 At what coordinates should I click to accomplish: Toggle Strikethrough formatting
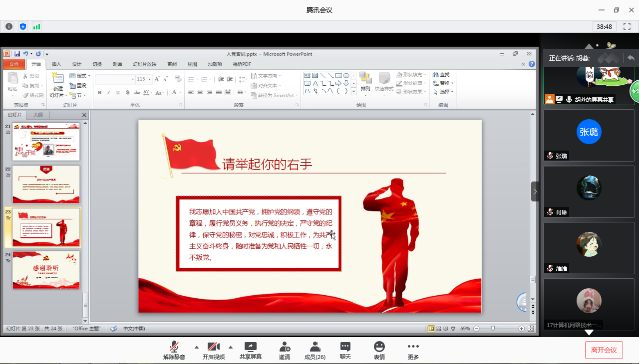[x=137, y=93]
